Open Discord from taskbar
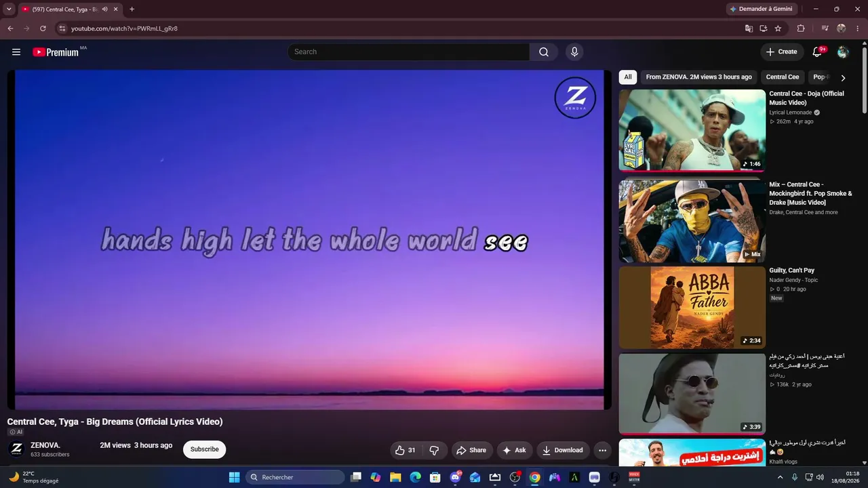868x488 pixels. point(455,477)
